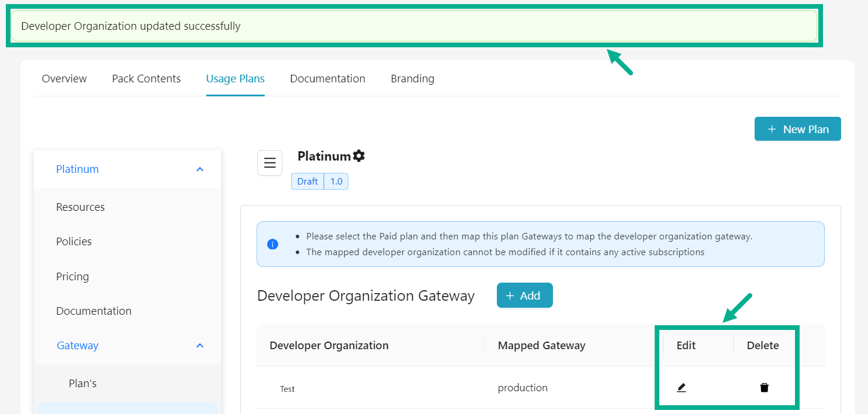Choose Pricing from the sidebar
This screenshot has height=414, width=868.
click(x=72, y=277)
